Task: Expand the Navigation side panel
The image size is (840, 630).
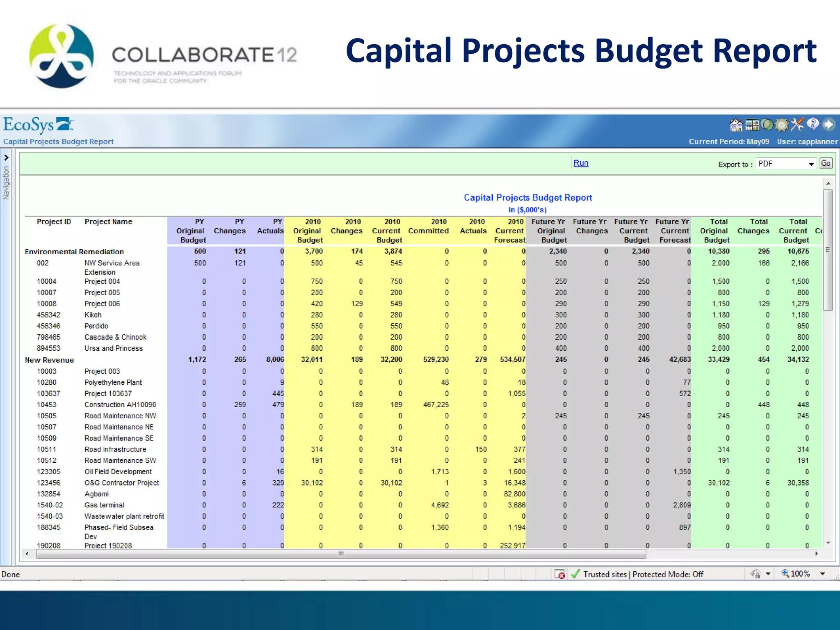Action: point(6,157)
